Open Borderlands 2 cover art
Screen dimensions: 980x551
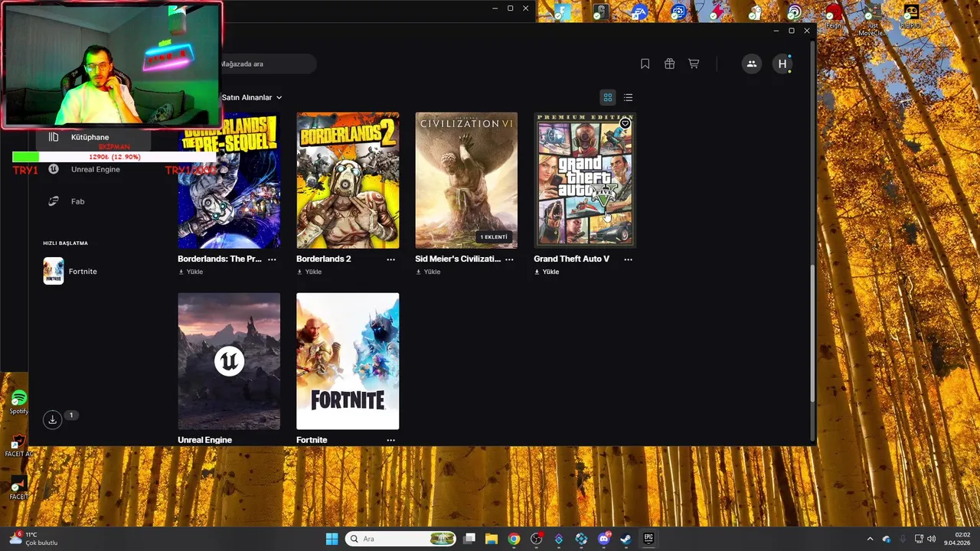tap(348, 181)
